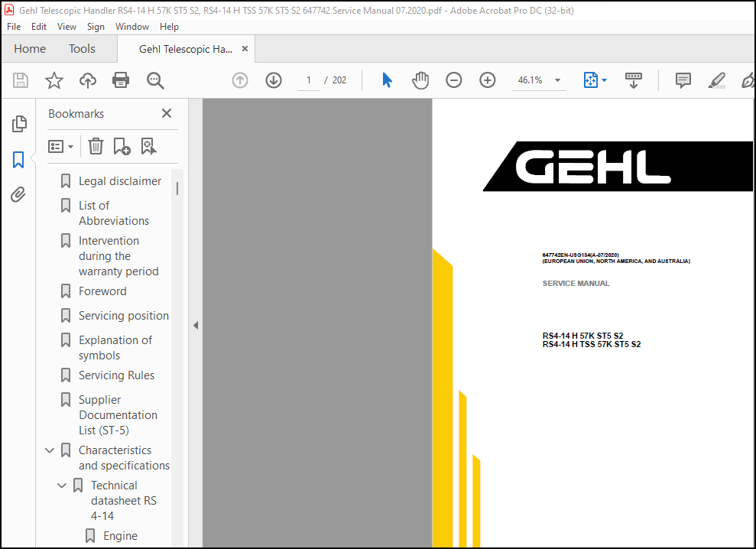
Task: Open Explanation of symbols bookmark
Action: tap(115, 347)
